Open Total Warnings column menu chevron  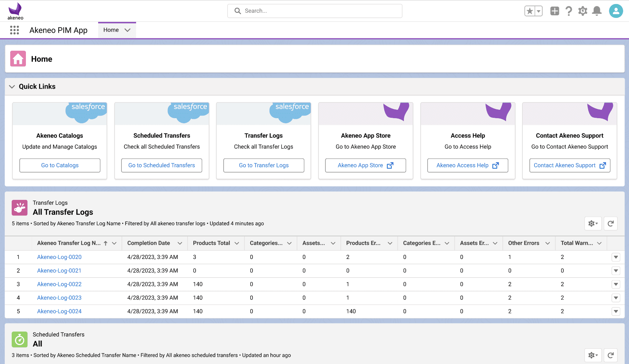click(599, 243)
